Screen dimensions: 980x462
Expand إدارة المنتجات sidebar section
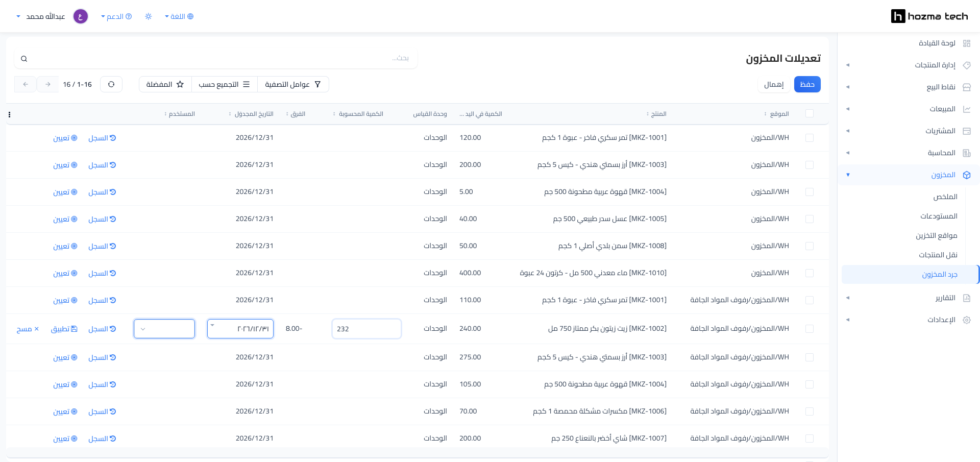point(909,65)
